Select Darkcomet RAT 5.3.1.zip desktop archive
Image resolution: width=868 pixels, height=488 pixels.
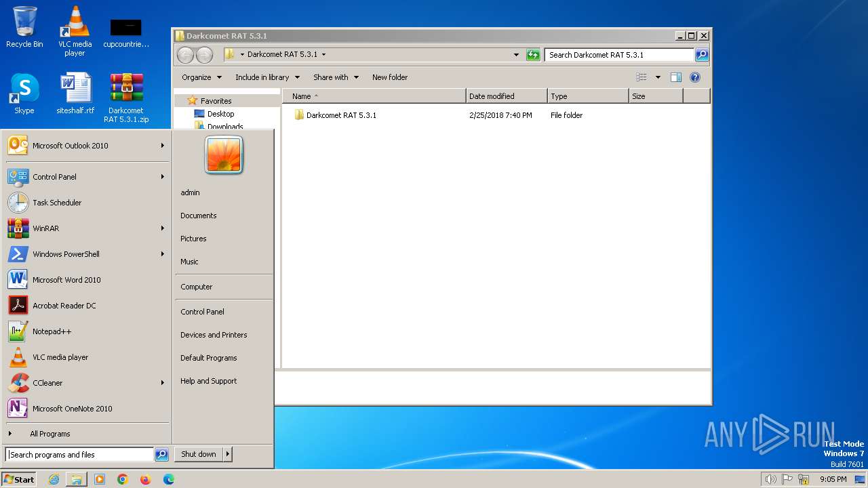click(x=126, y=98)
